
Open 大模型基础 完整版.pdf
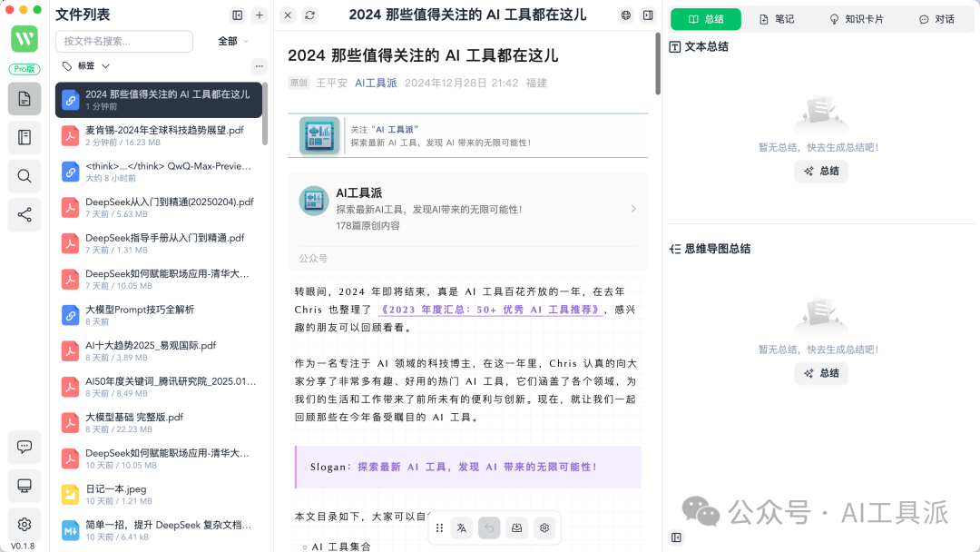point(159,422)
